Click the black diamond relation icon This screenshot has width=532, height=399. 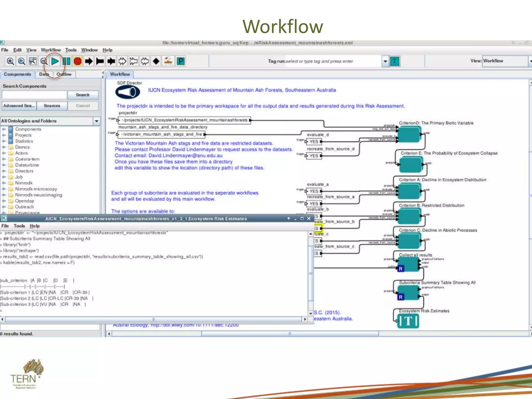click(156, 62)
